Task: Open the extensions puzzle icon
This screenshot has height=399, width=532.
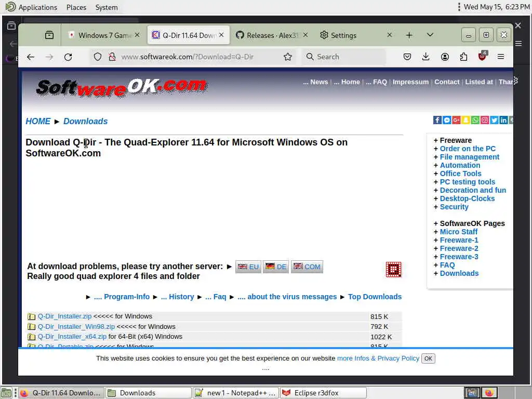Action: (463, 57)
